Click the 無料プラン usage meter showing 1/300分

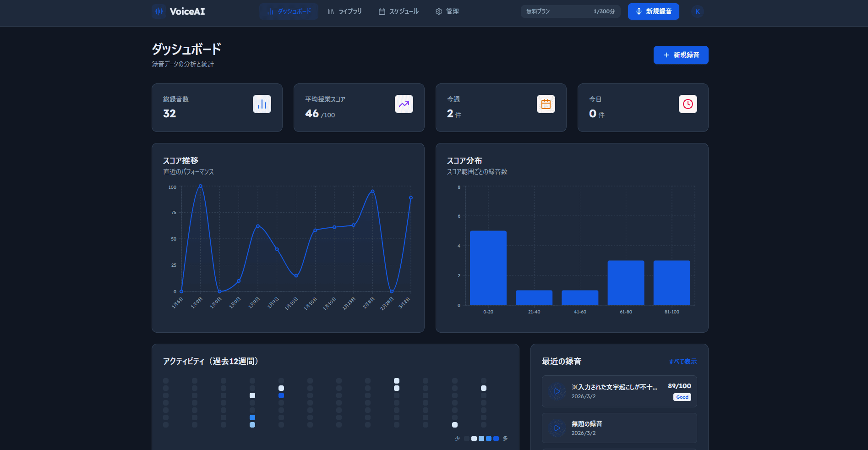570,11
